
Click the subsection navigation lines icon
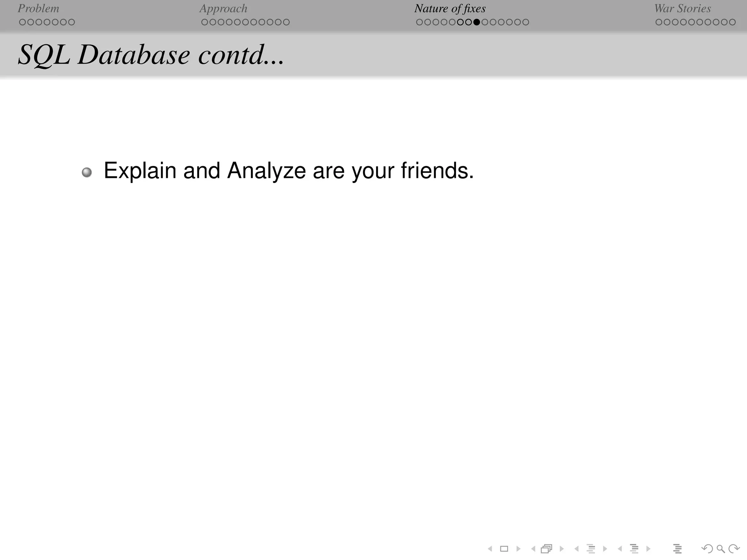click(591, 549)
